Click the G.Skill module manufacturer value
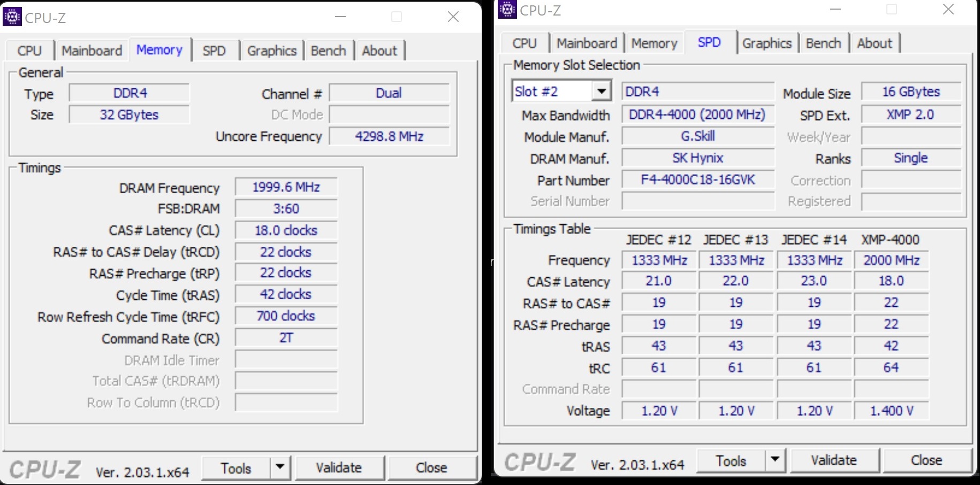 [x=698, y=137]
